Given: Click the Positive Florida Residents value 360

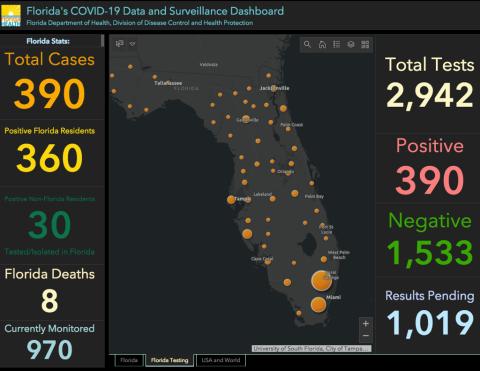Looking at the screenshot, I should tap(50, 158).
